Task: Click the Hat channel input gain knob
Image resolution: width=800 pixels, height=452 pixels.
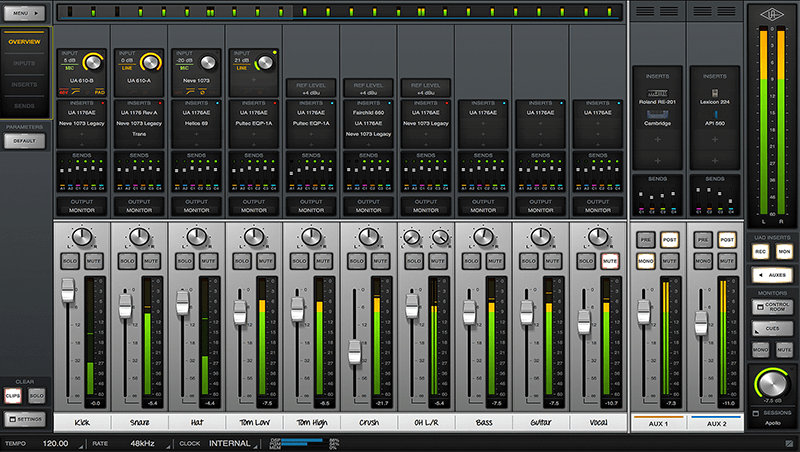Action: click(208, 62)
